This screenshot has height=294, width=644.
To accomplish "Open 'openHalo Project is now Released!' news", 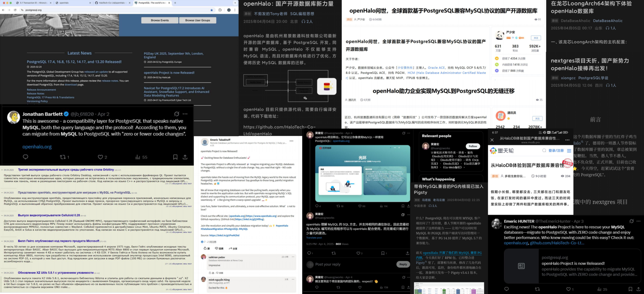I will coord(169,73).
